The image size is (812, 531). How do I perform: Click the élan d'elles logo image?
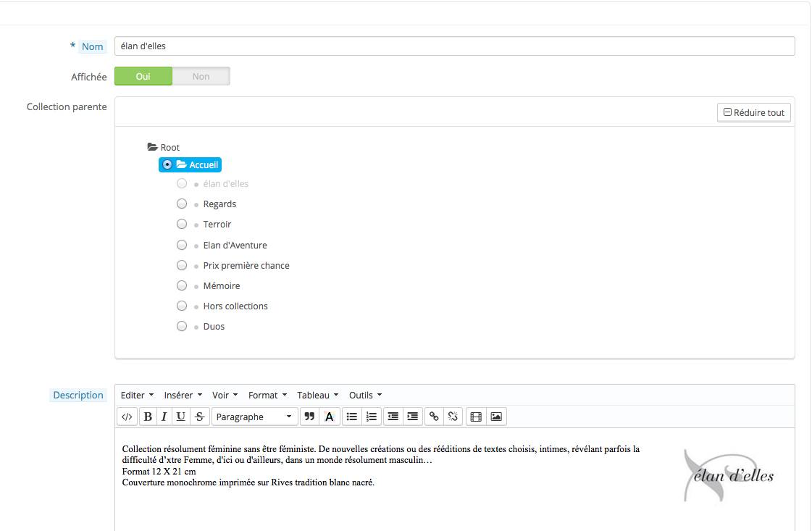click(729, 475)
